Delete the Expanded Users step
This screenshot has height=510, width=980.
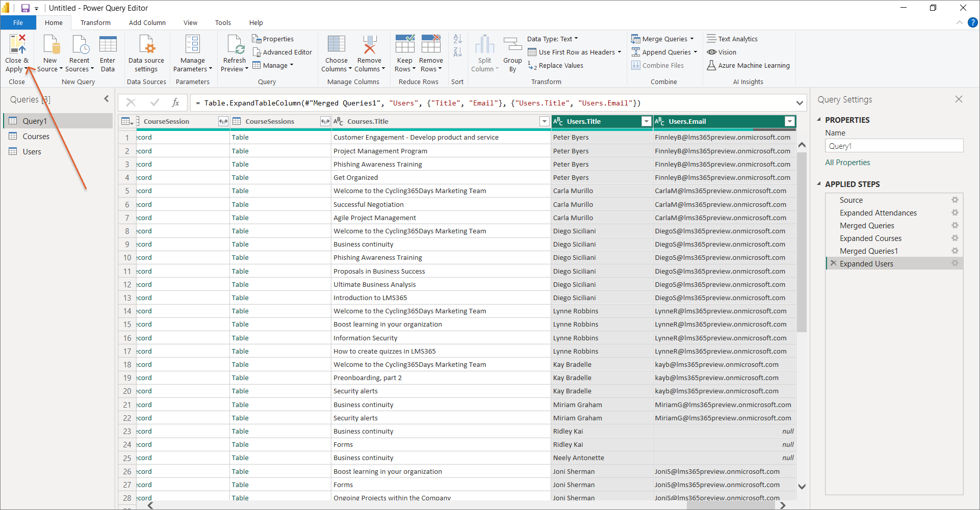(833, 263)
